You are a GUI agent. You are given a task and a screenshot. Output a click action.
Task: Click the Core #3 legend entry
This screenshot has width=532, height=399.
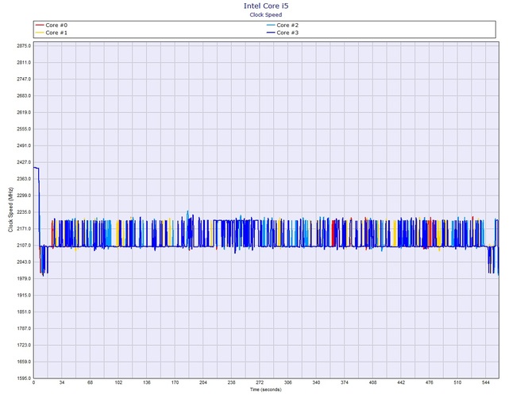[283, 33]
